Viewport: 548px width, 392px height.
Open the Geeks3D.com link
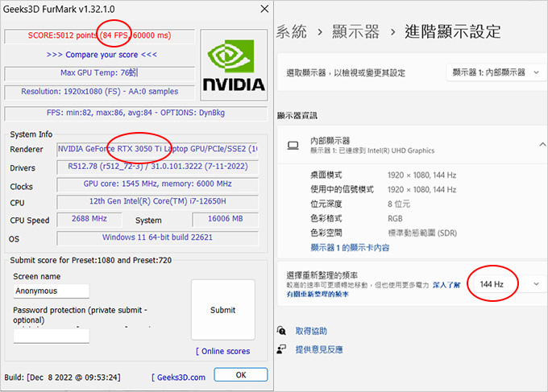(178, 378)
